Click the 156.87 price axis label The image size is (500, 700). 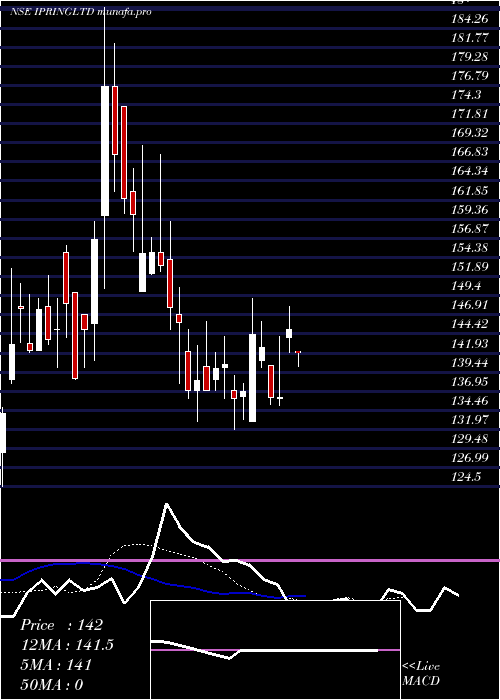click(470, 229)
